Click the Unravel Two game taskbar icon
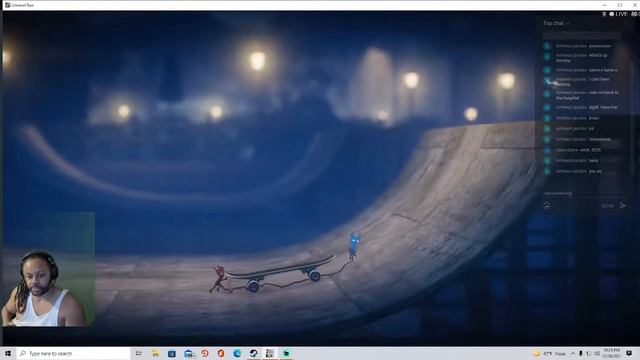Screen dimensions: 640x360 click(270, 353)
